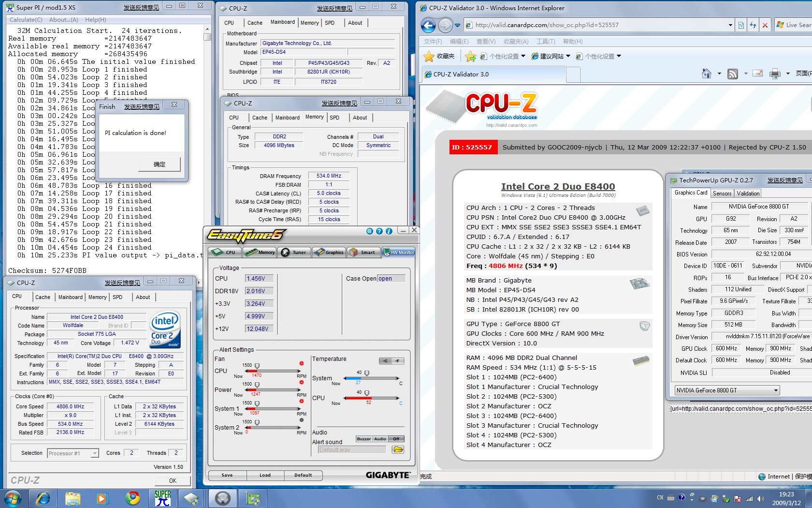Open Sensors tab in GPU-Z
The height and width of the screenshot is (508, 812).
[x=722, y=194]
